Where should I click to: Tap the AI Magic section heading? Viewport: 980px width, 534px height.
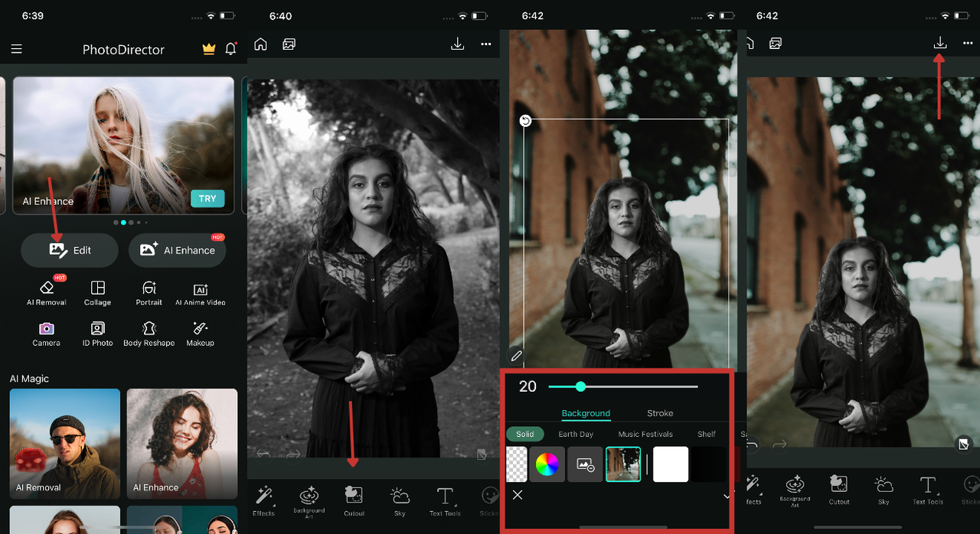(x=29, y=379)
